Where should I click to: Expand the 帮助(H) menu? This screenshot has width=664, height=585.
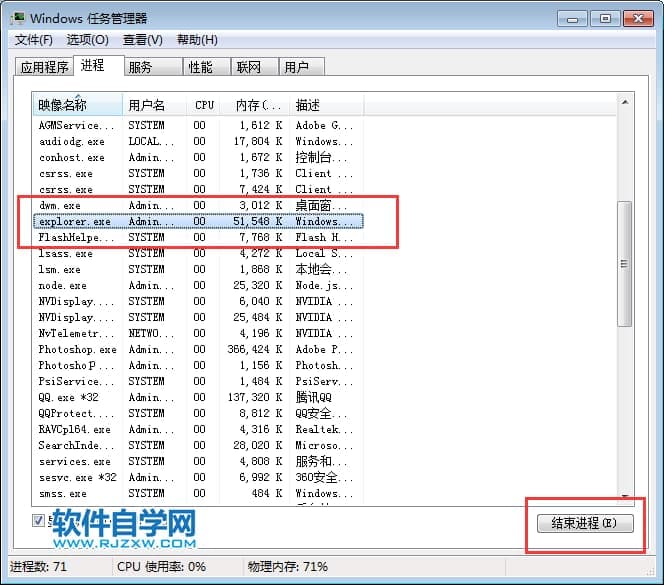tap(196, 40)
